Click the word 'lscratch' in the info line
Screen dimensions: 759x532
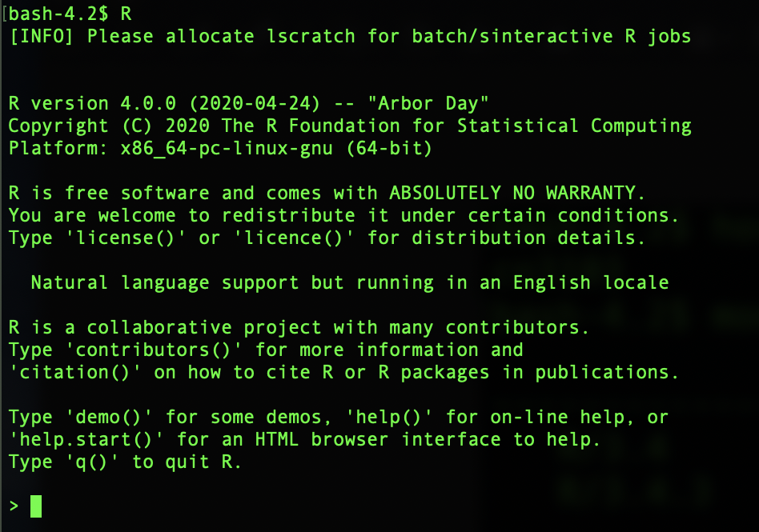[311, 36]
